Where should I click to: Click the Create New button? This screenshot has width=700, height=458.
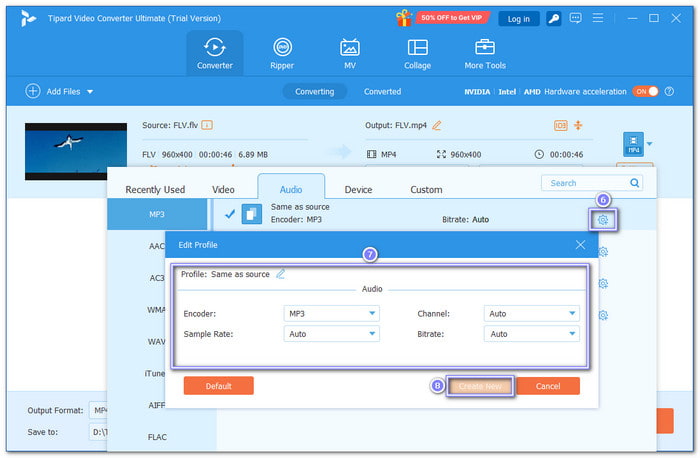click(x=480, y=386)
